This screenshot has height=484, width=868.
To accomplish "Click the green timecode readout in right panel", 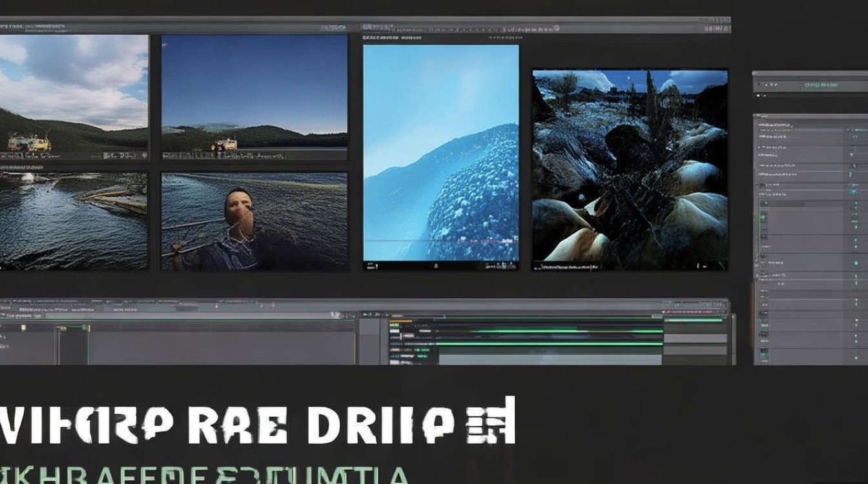I will (820, 85).
